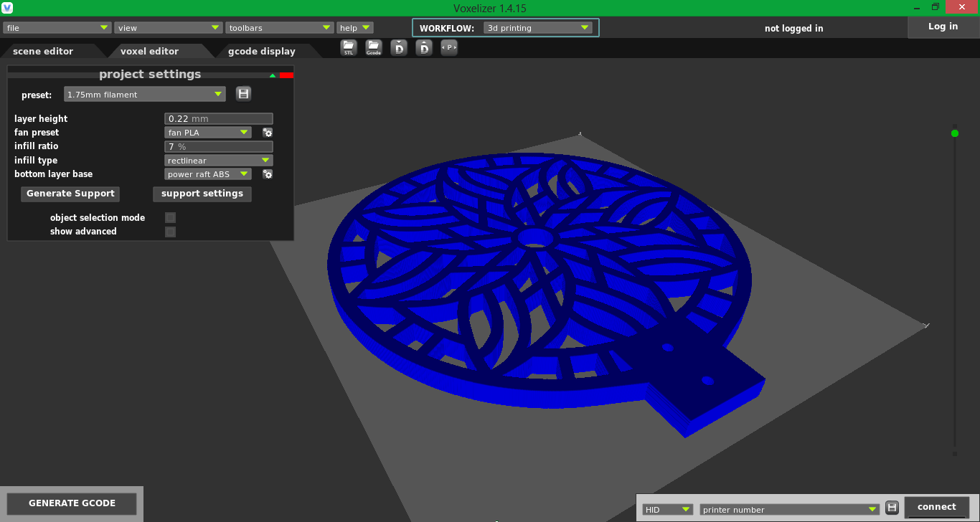This screenshot has height=522, width=980.
Task: Click the 'not logged in' status text
Action: coord(794,29)
